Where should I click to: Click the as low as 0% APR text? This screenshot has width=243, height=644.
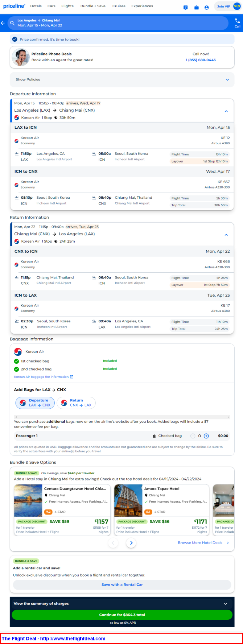(123, 623)
